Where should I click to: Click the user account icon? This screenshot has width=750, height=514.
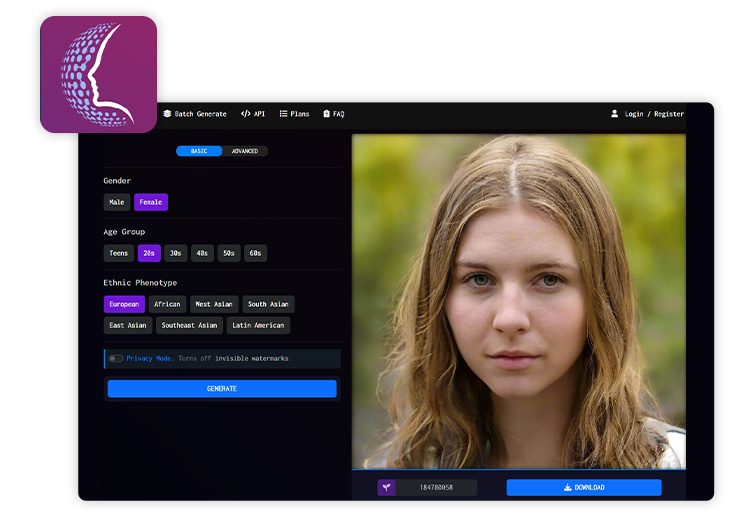pyautogui.click(x=614, y=114)
